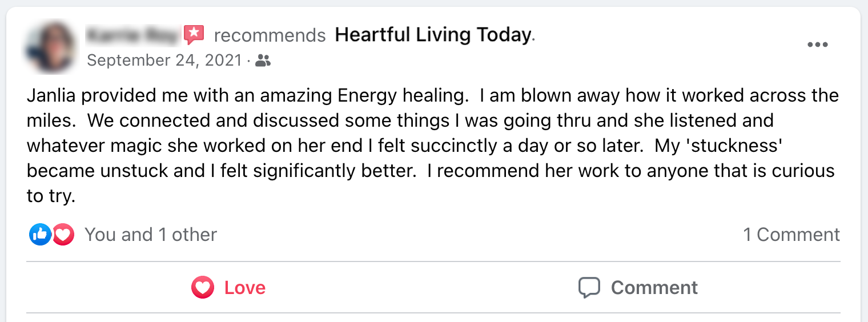This screenshot has height=322, width=868.
Task: Toggle the Love button's heart icon
Action: (x=203, y=287)
